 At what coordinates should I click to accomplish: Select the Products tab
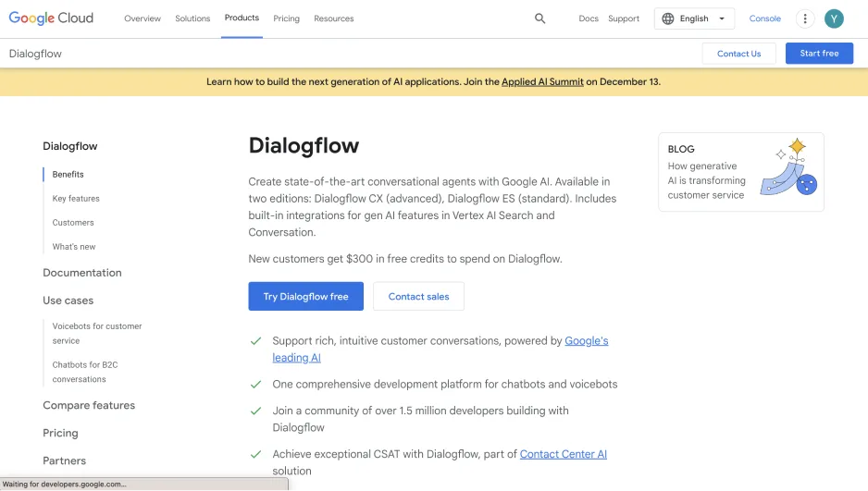point(242,18)
